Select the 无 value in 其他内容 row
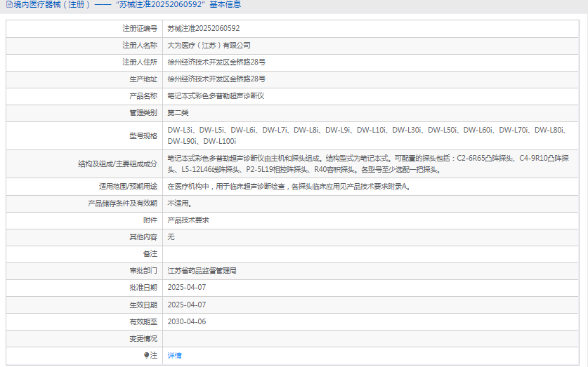Viewport: 588px width, 367px height. coord(171,236)
